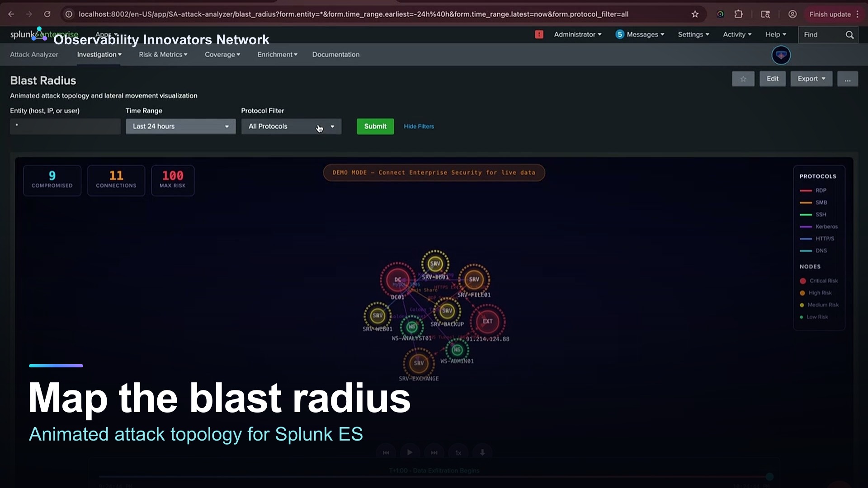
Task: Click Kerberos in protocols legend
Action: (819, 226)
